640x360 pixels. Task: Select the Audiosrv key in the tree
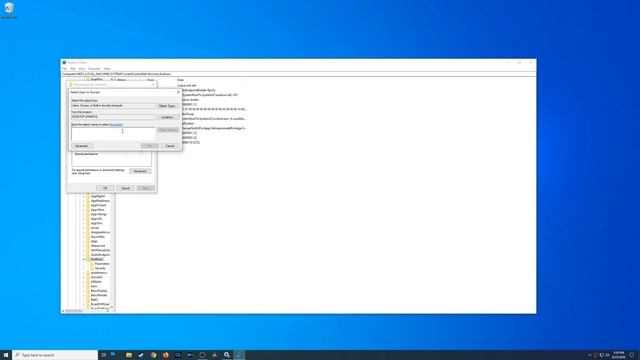97,259
